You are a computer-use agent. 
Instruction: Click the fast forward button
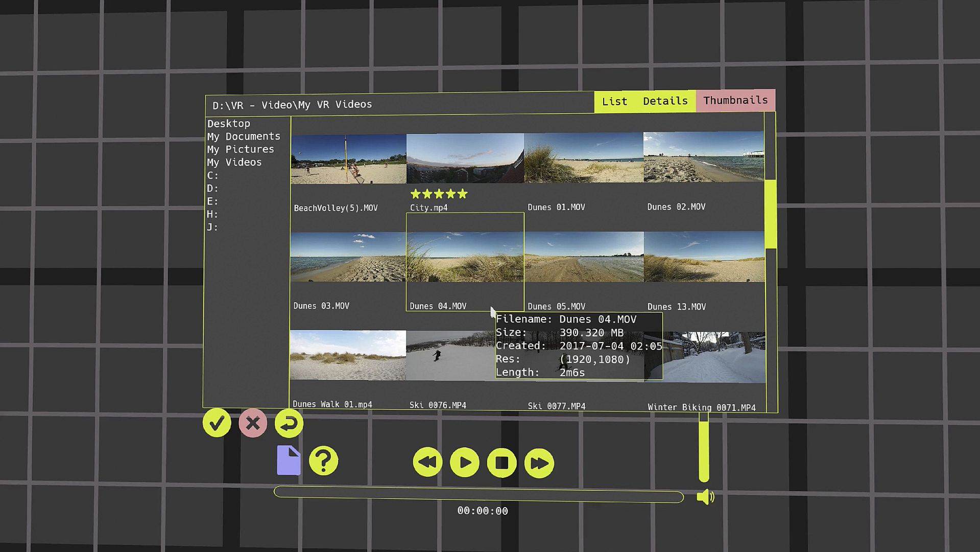coord(539,464)
